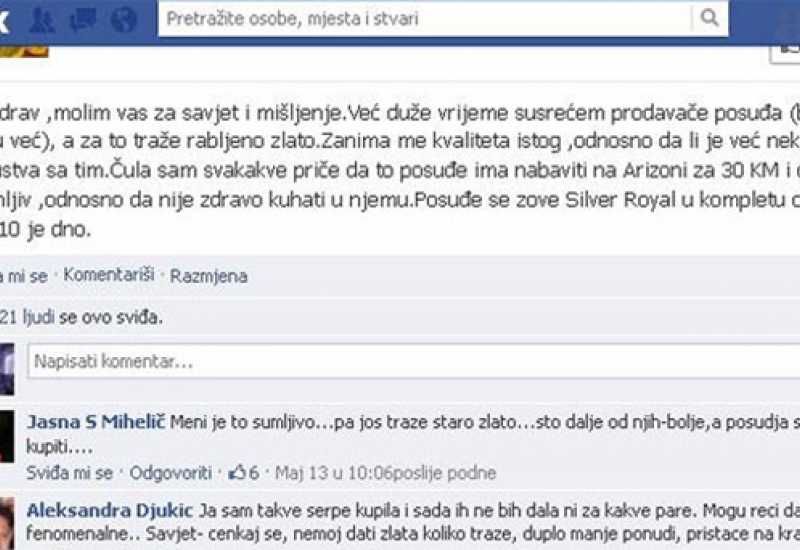Click into the 'Napisati komentar...' box
Image resolution: width=800 pixels, height=550 pixels.
(414, 361)
